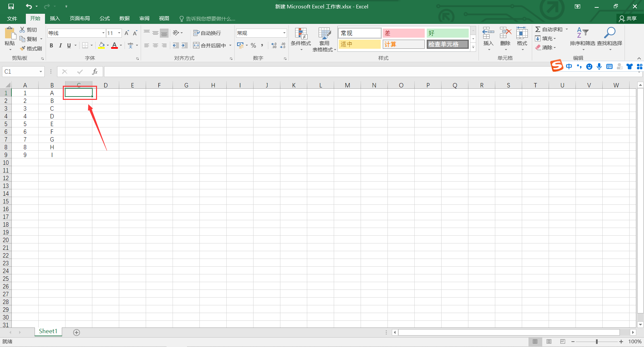Apply percent style format
Image resolution: width=644 pixels, height=347 pixels.
click(254, 45)
